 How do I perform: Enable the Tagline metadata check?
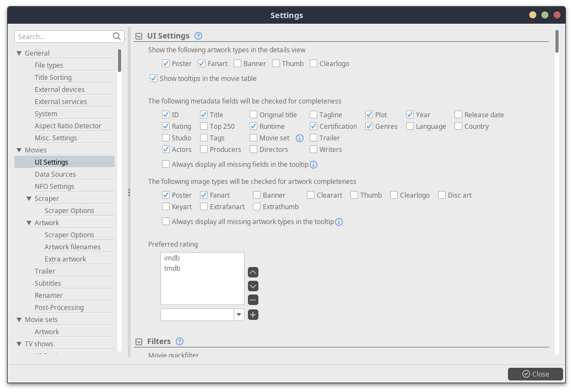313,115
